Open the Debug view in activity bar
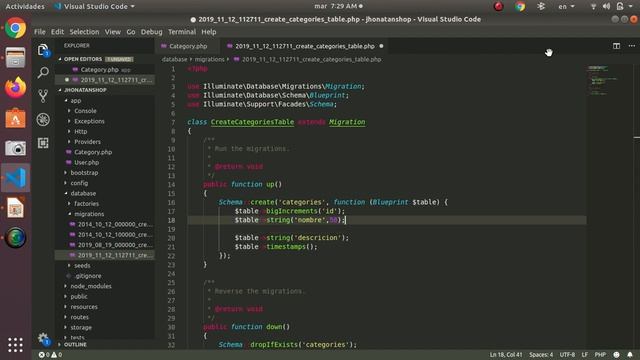The height and width of the screenshot is (360, 640). (x=43, y=120)
